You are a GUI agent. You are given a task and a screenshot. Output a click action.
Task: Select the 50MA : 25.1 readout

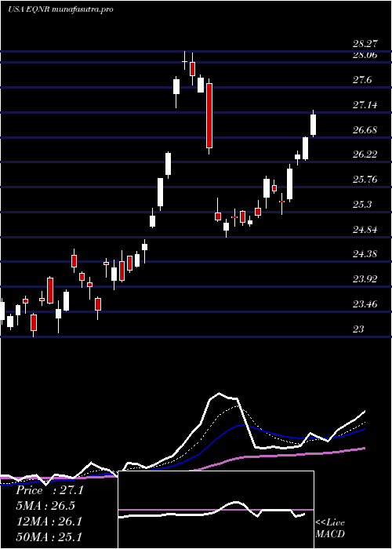pos(49,536)
